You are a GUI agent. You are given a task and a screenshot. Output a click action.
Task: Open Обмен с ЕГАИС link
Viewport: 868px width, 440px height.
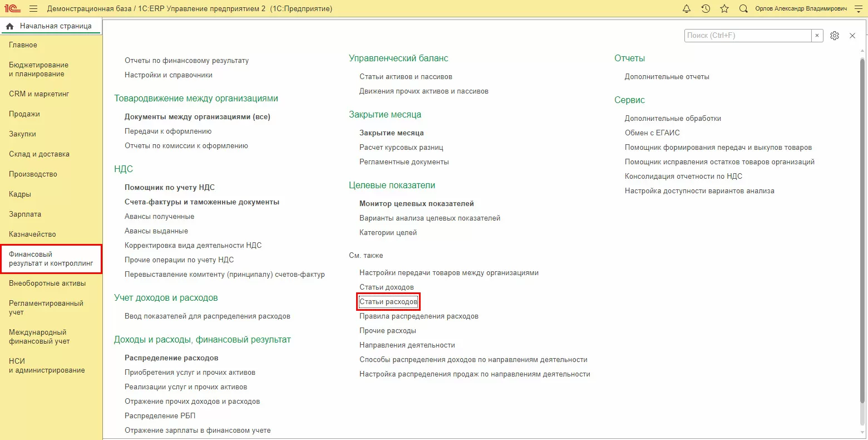pos(652,133)
